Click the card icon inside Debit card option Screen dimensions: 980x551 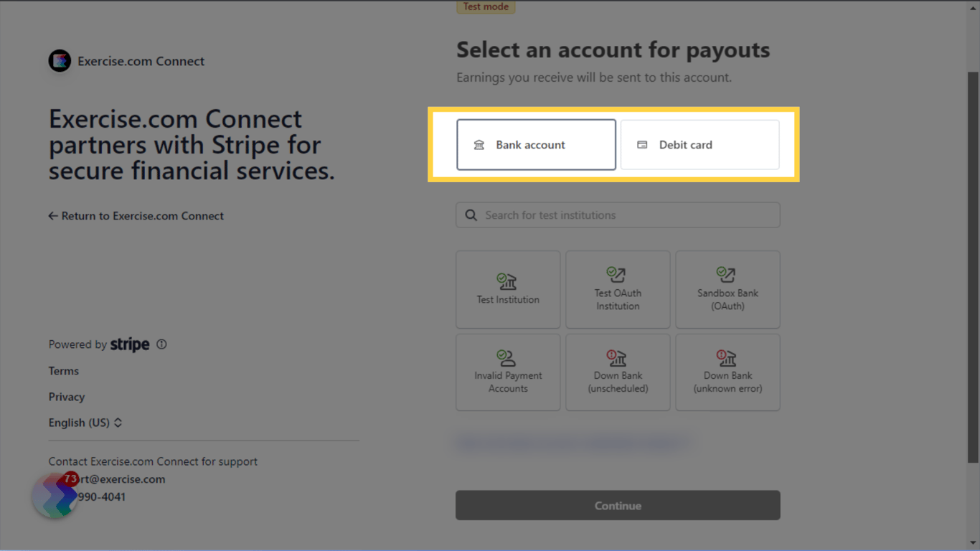(x=643, y=144)
